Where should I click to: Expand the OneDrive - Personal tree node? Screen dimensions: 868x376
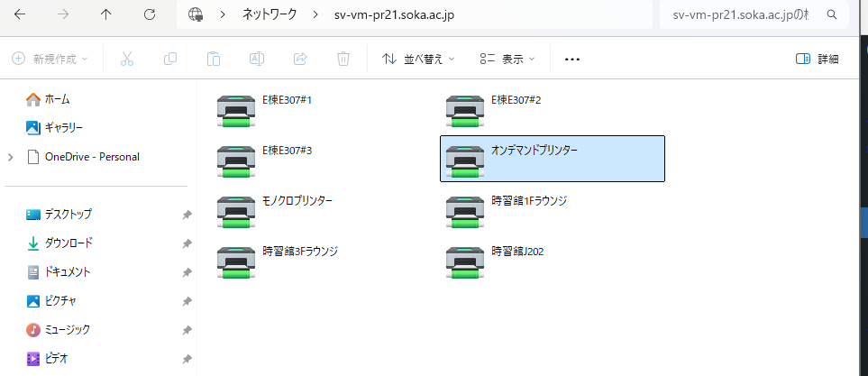point(10,157)
